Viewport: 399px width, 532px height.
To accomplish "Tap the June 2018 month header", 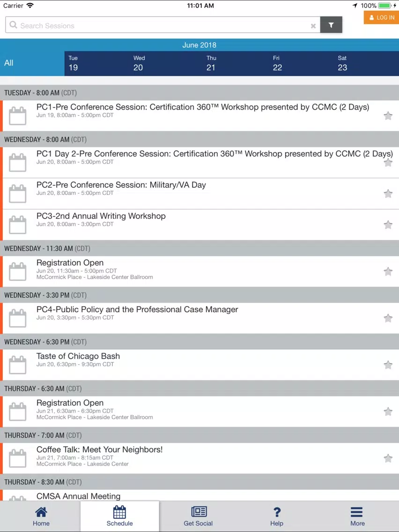I will (199, 45).
